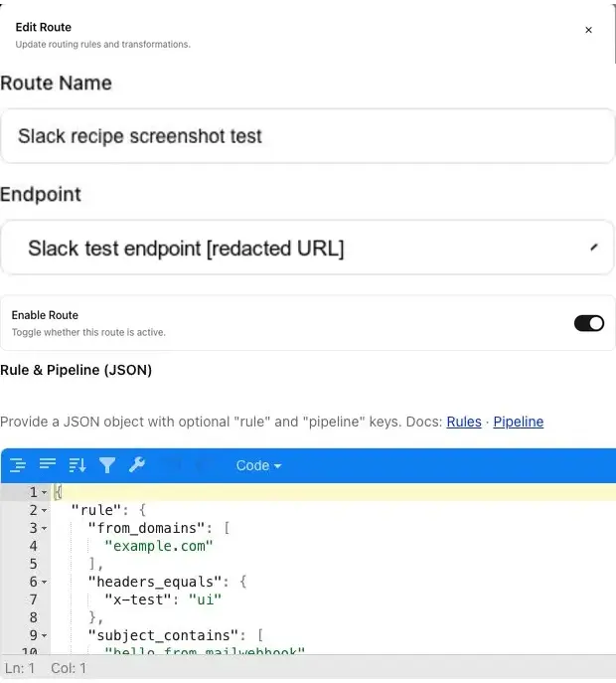Click the wrench repair JSON icon

coord(137,464)
